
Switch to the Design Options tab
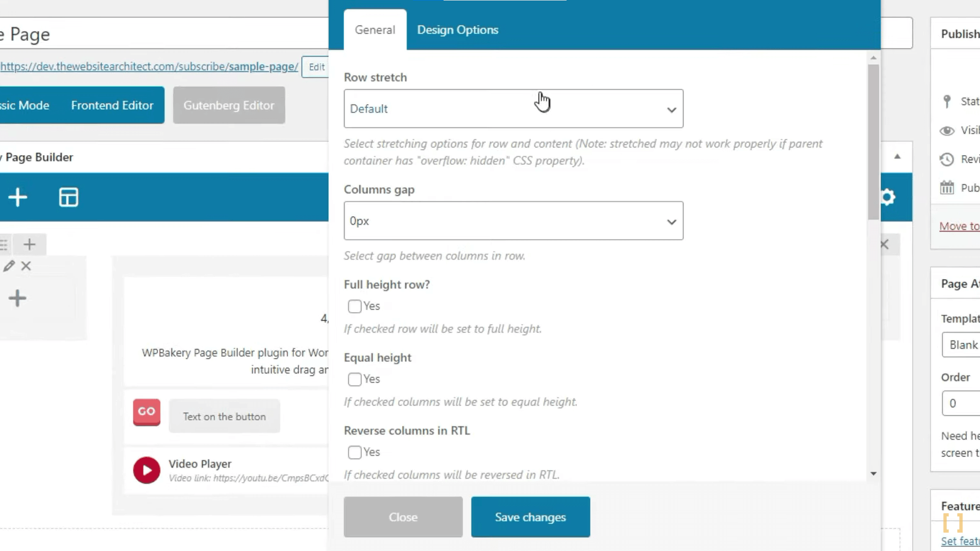click(458, 30)
